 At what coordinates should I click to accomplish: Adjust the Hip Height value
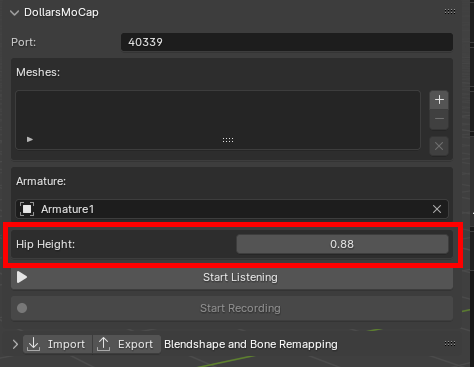[342, 244]
